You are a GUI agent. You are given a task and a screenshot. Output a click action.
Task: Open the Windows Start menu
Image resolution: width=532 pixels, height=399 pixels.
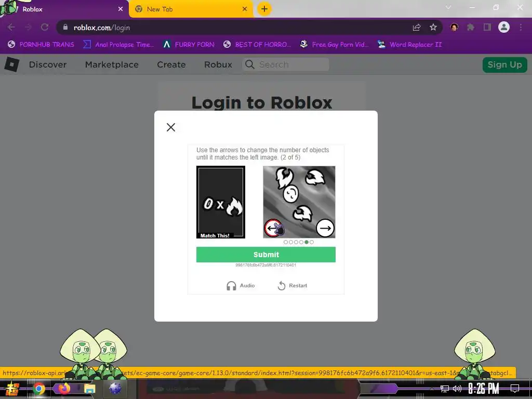[12, 389]
